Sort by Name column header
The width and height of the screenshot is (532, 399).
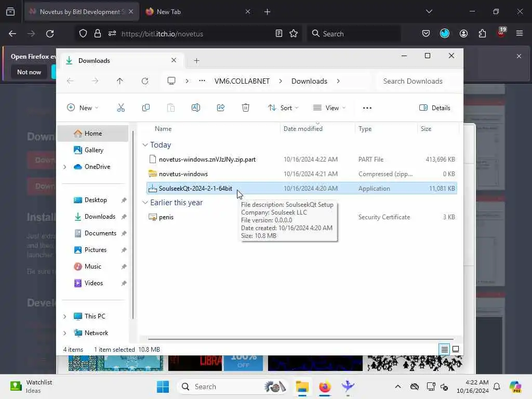click(x=163, y=129)
